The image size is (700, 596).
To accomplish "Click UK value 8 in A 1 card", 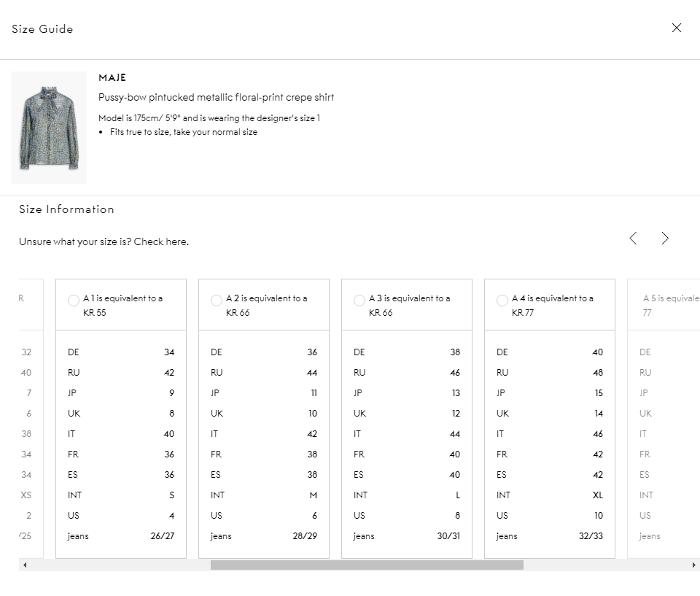I will pos(171,414).
